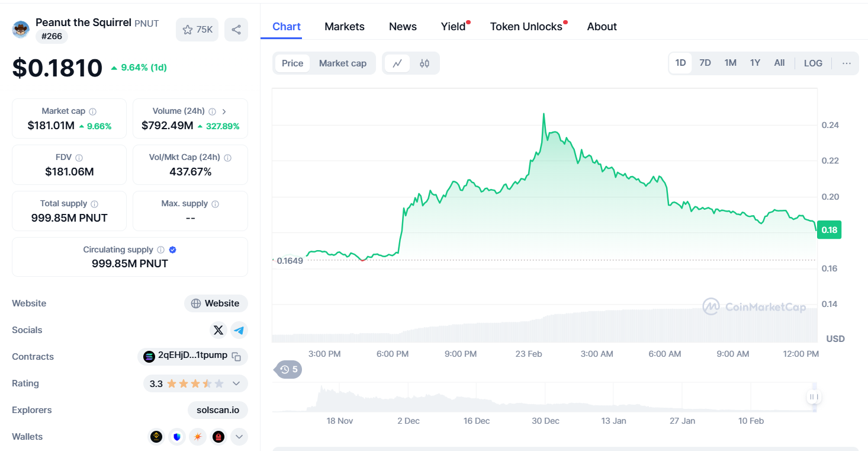Set chart range to All
Viewport: 868px width, 451px height.
pos(779,63)
